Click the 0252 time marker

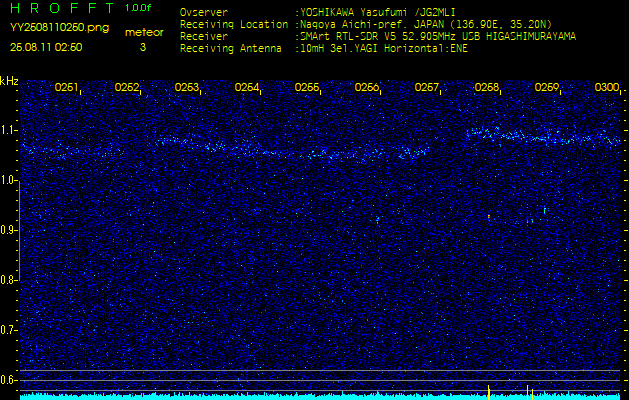pyautogui.click(x=126, y=87)
